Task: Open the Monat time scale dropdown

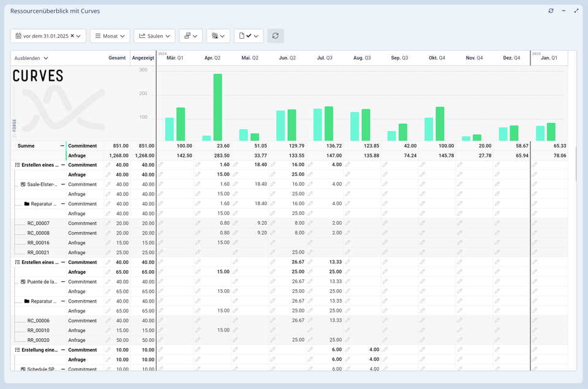Action: coord(110,36)
